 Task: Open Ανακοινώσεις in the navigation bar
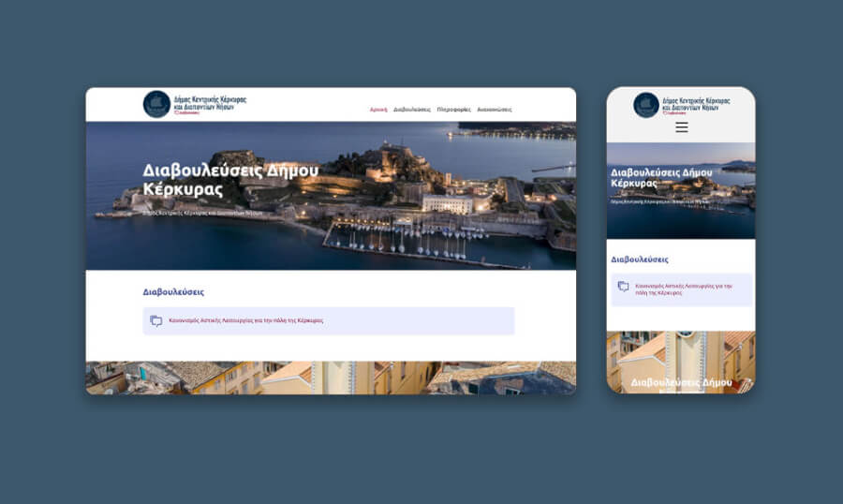pyautogui.click(x=495, y=110)
